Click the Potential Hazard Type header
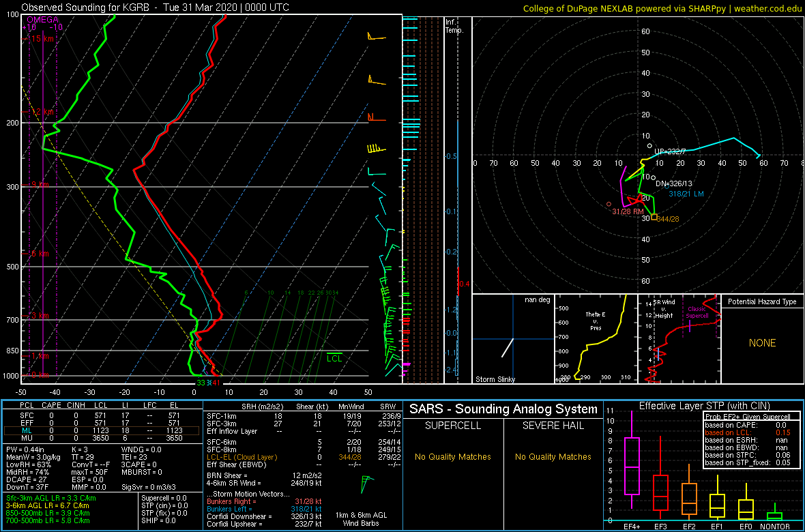805x532 pixels. [762, 302]
